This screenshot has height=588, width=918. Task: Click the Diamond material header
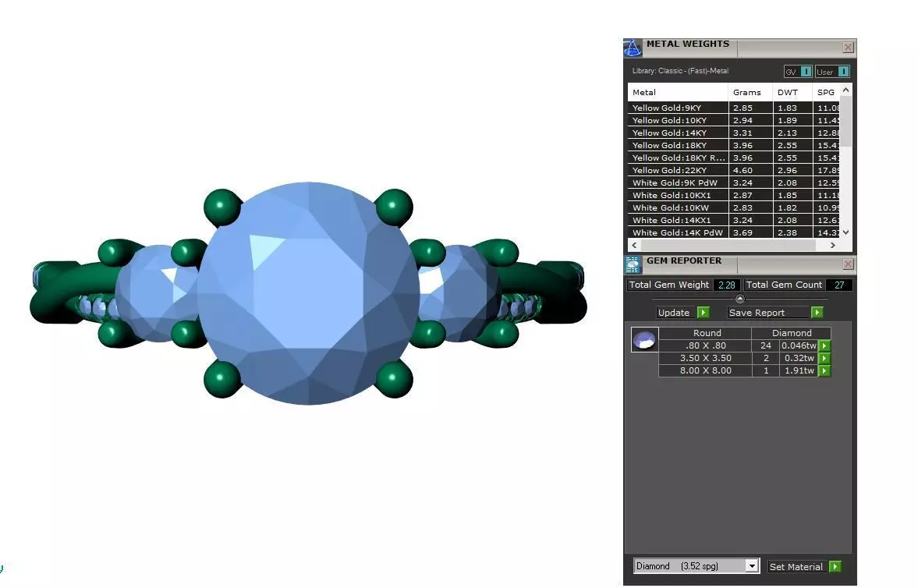[792, 333]
